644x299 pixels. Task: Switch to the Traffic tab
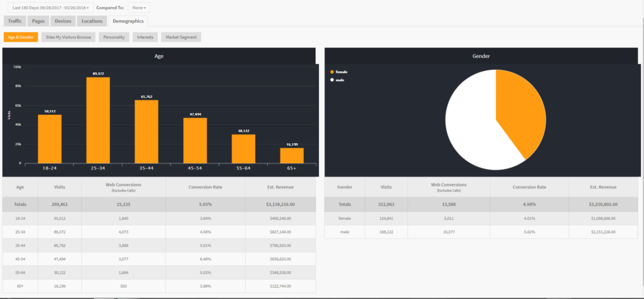click(x=15, y=21)
